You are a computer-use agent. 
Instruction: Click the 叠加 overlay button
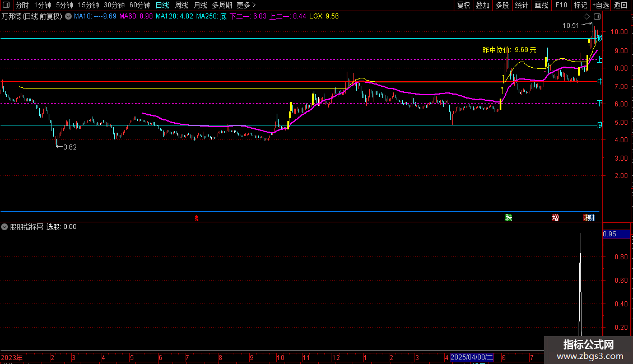[482, 5]
